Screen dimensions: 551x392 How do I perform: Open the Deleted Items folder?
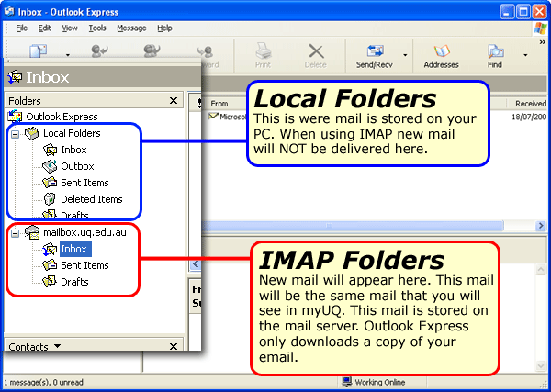(91, 199)
